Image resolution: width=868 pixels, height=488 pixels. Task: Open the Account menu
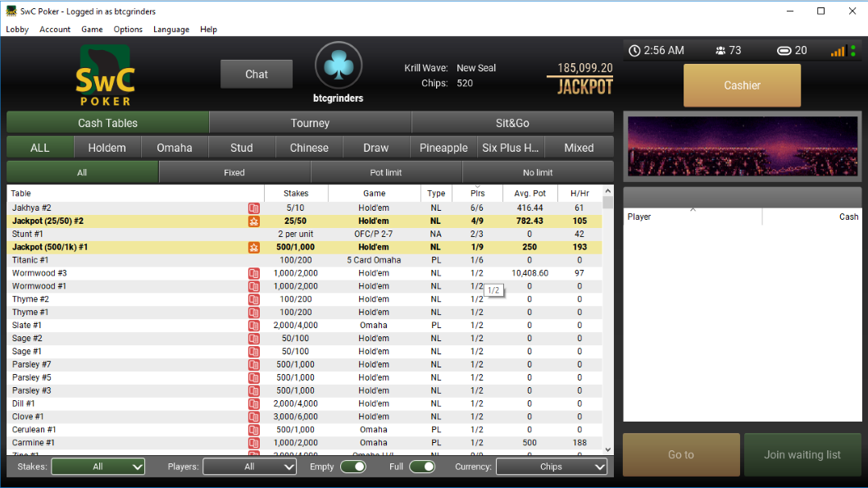click(55, 30)
